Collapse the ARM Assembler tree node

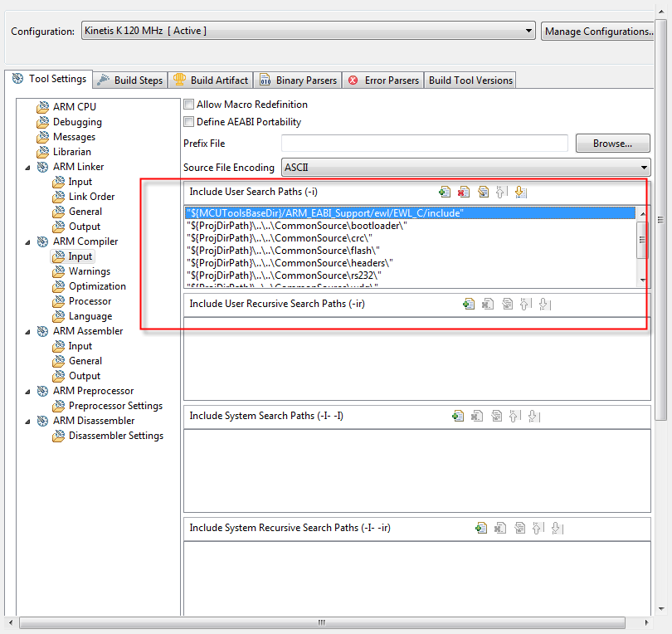[28, 332]
